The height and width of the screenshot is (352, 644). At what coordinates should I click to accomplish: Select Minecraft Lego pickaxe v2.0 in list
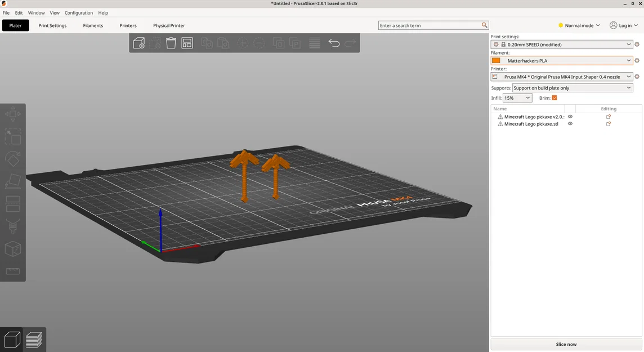[534, 117]
